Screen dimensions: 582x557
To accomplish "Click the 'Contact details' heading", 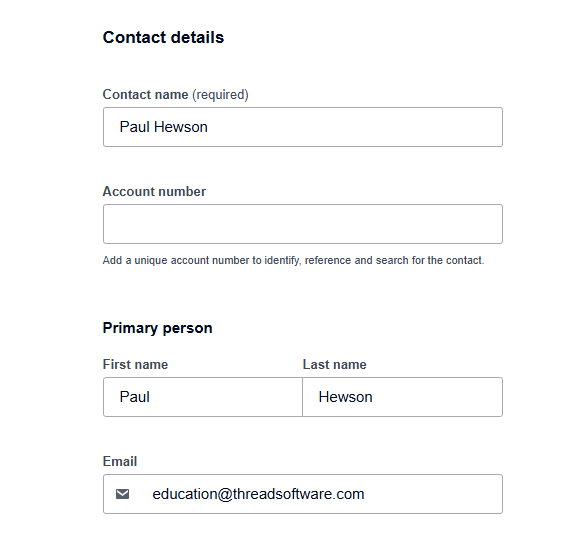I will pyautogui.click(x=163, y=37).
